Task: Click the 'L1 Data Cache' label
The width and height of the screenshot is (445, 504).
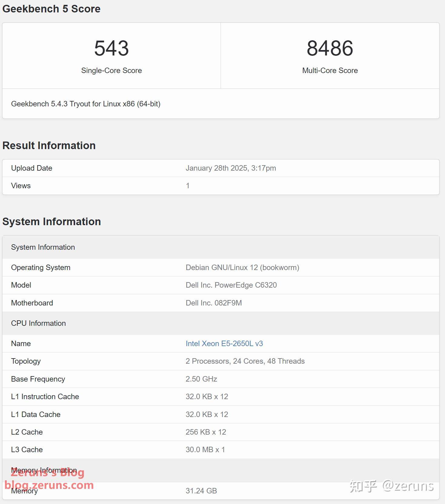Action: point(36,415)
